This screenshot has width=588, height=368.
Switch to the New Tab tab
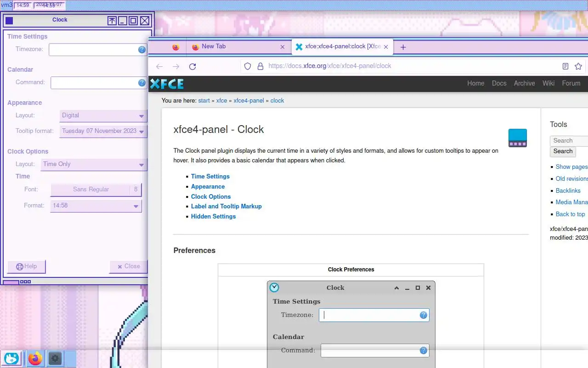click(x=238, y=47)
